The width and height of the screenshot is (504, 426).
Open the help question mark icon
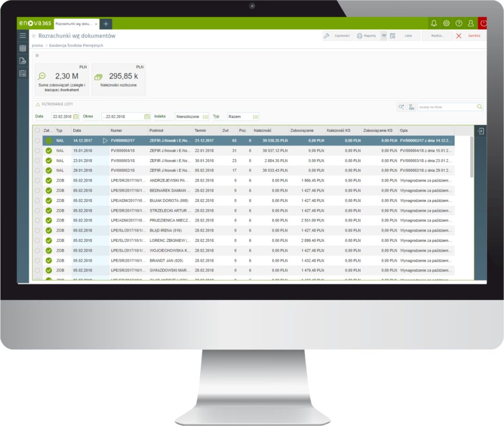pyautogui.click(x=459, y=23)
